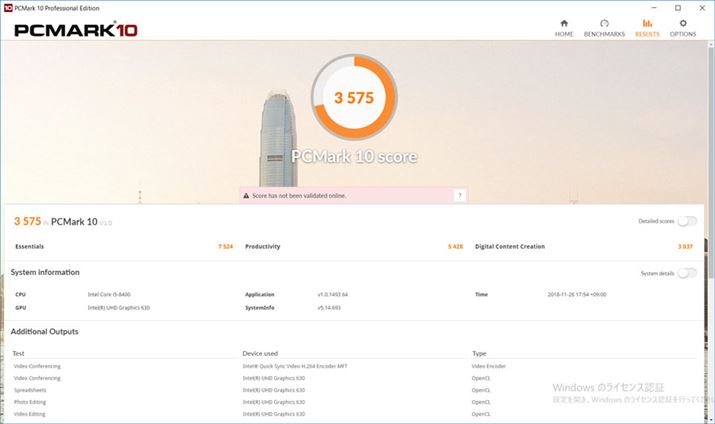
Task: Click the Essentials score 7 524
Action: 225,246
